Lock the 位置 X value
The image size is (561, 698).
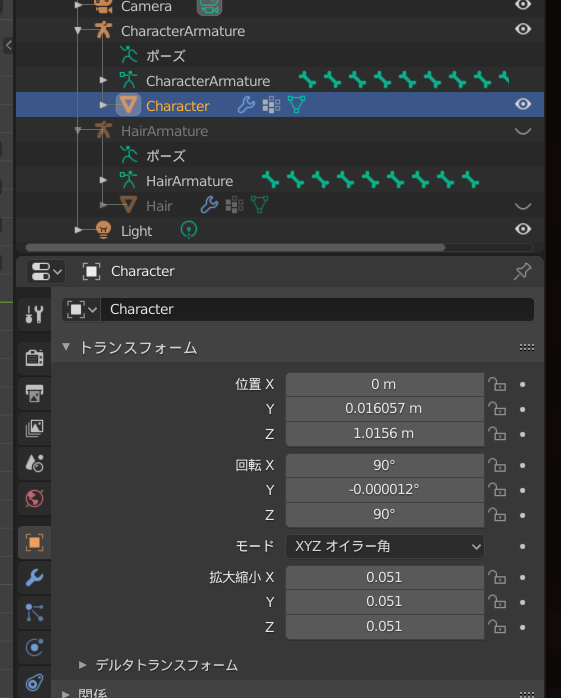click(497, 384)
